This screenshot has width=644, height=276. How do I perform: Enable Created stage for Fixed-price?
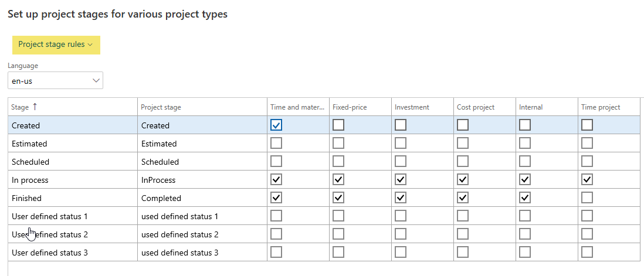click(x=338, y=125)
